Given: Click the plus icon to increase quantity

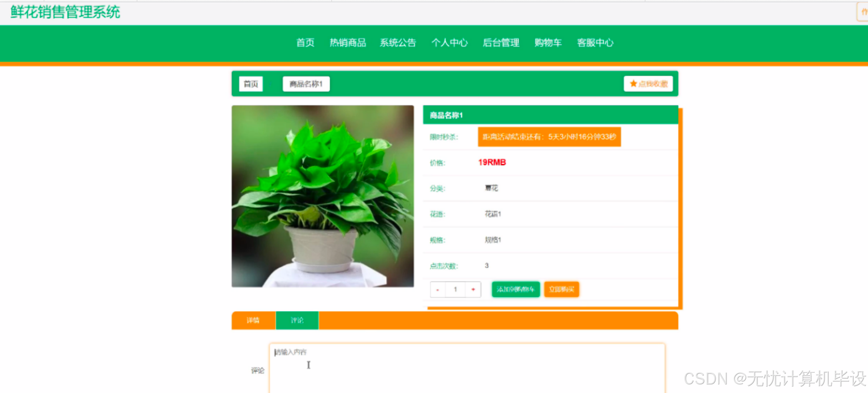Looking at the screenshot, I should [473, 290].
